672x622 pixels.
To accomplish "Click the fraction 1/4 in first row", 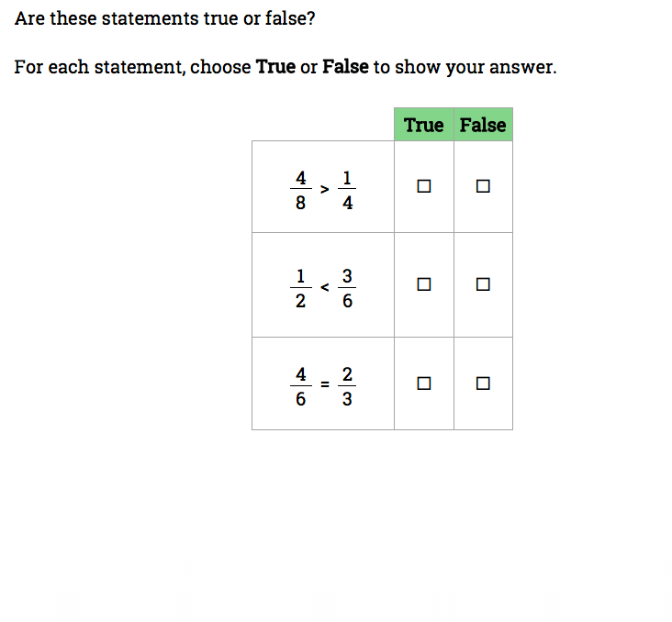I will pos(347,190).
